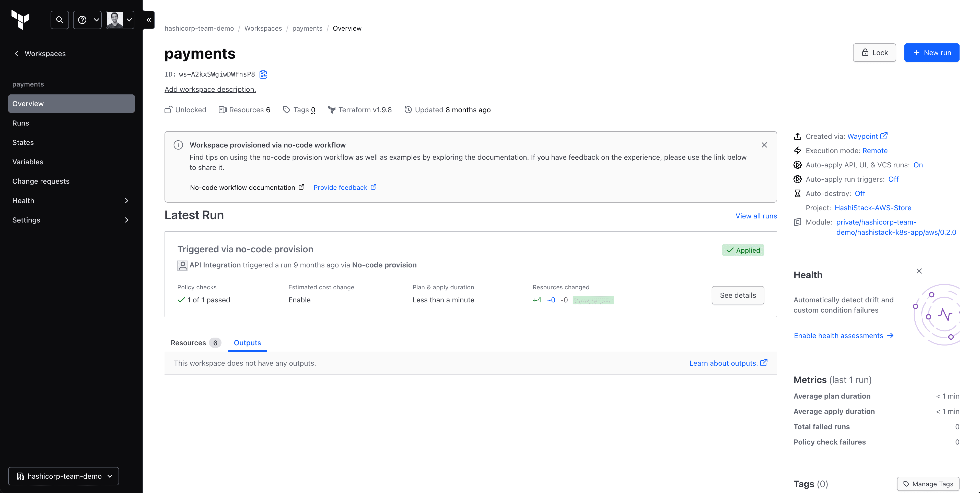The width and height of the screenshot is (980, 493).
Task: Open the organization switcher dropdown
Action: (110, 476)
